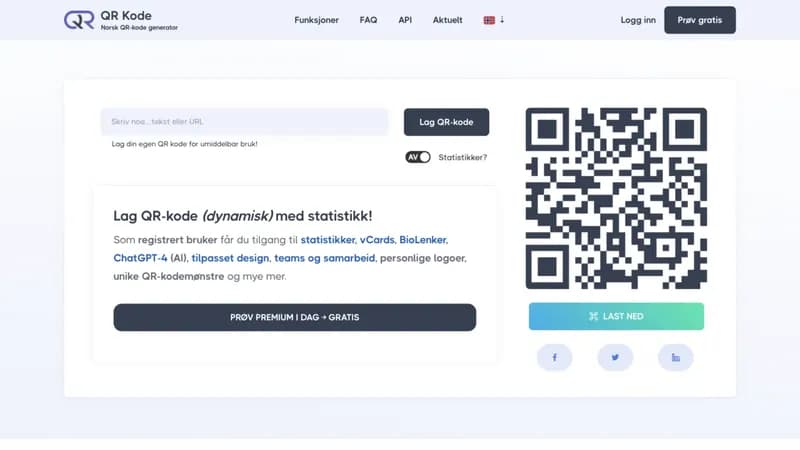Click the 'Statistikker?' label text

tap(463, 157)
